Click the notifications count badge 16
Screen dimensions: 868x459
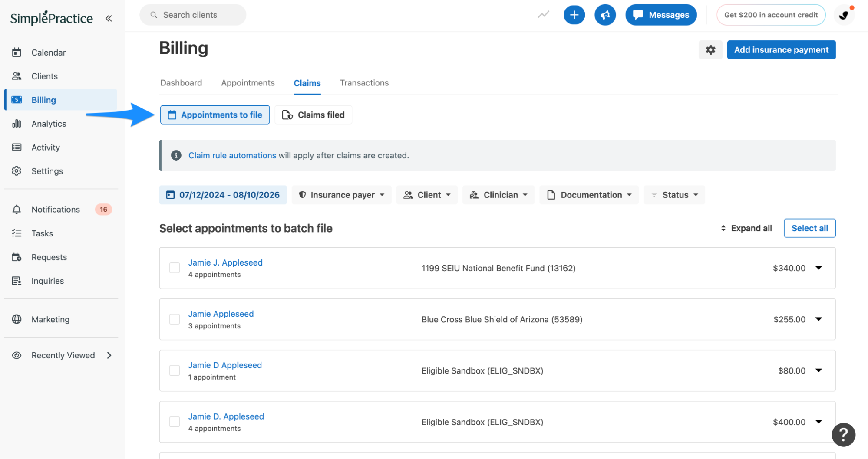(x=103, y=210)
